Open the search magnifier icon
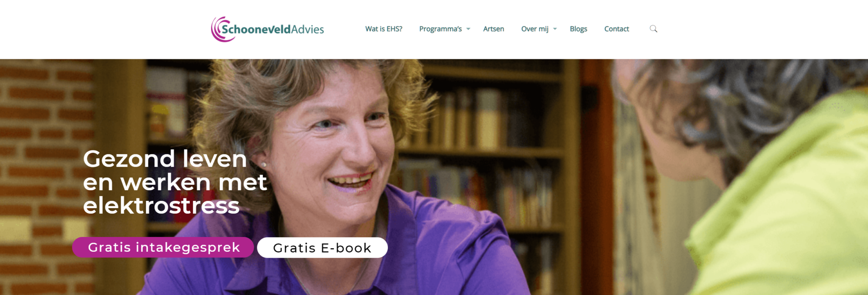 tap(653, 29)
